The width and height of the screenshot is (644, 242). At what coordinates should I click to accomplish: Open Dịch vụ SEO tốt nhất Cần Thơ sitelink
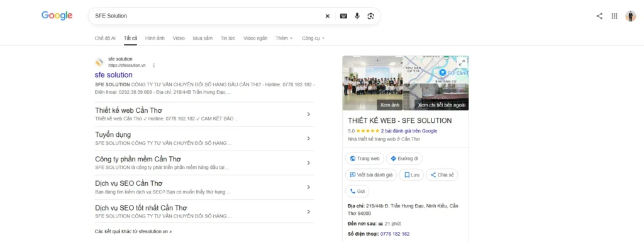click(142, 208)
